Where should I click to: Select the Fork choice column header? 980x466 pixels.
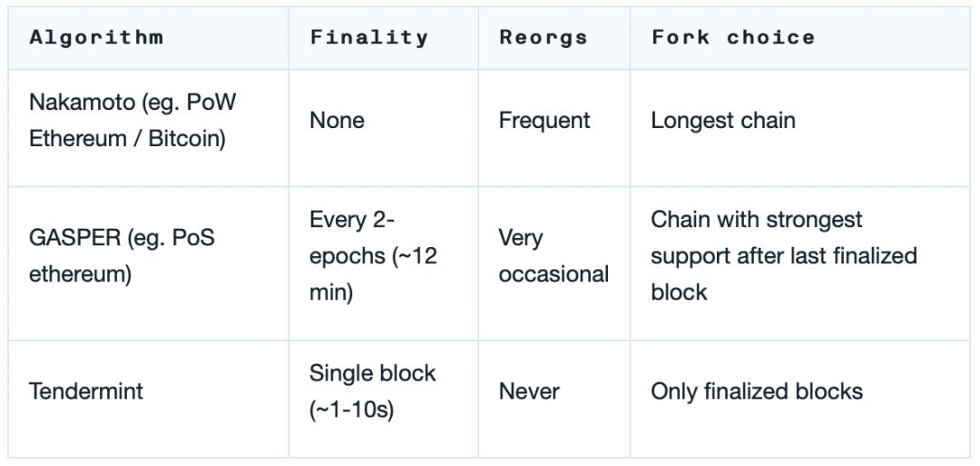click(x=733, y=37)
